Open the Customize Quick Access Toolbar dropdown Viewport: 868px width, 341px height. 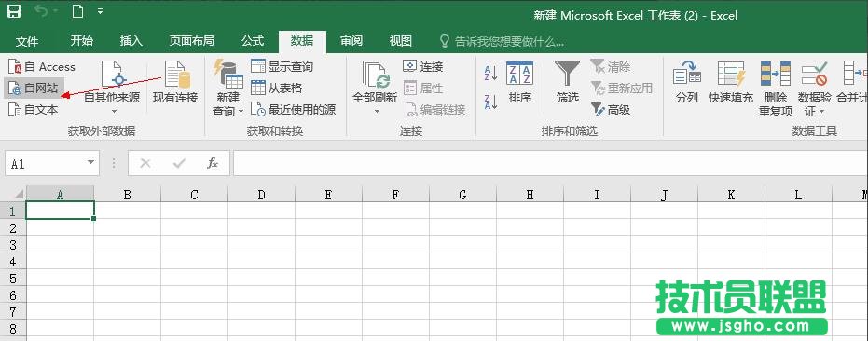tap(100, 11)
